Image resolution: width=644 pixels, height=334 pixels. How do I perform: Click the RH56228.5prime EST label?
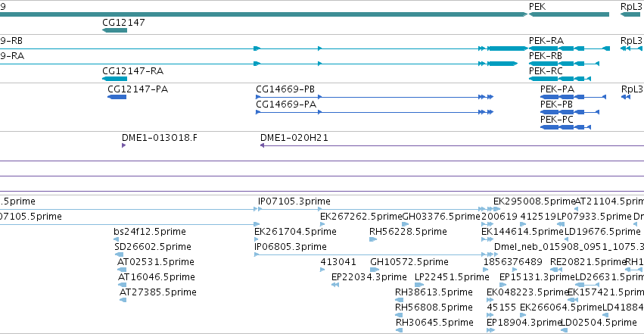408,232
